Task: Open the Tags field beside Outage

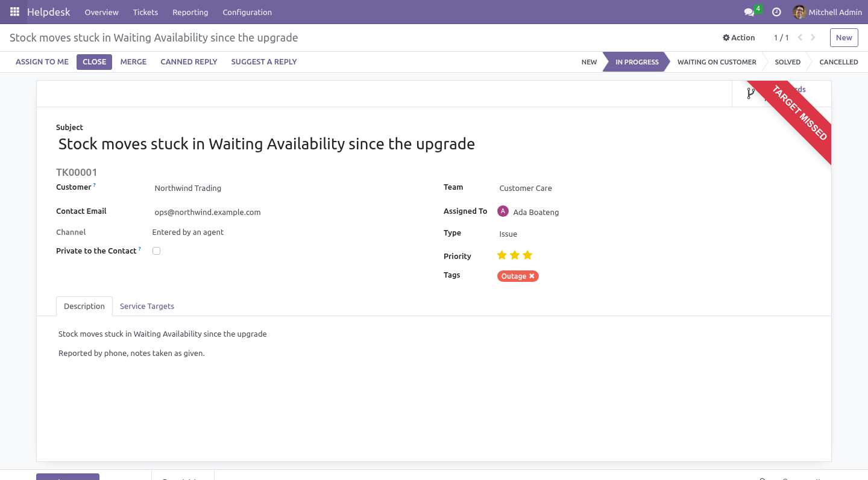Action: click(675, 276)
